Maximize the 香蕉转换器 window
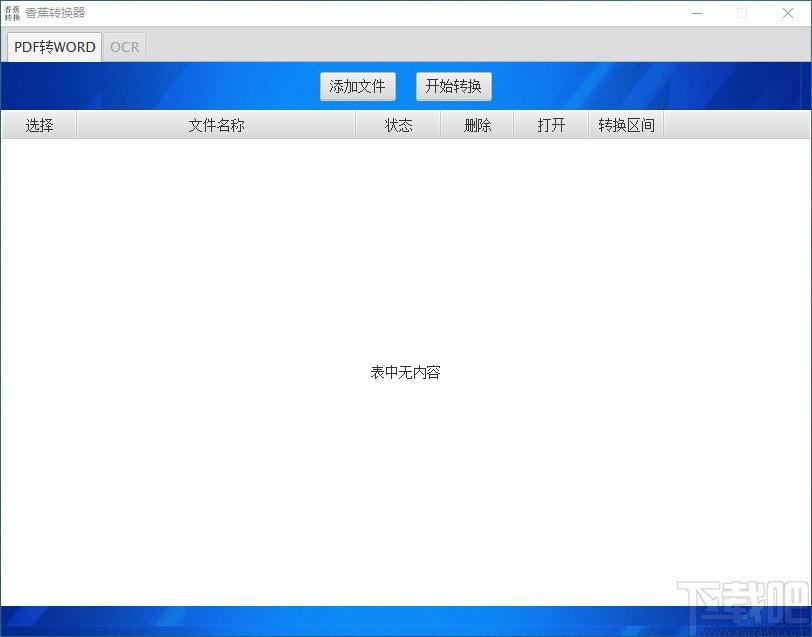 [741, 13]
